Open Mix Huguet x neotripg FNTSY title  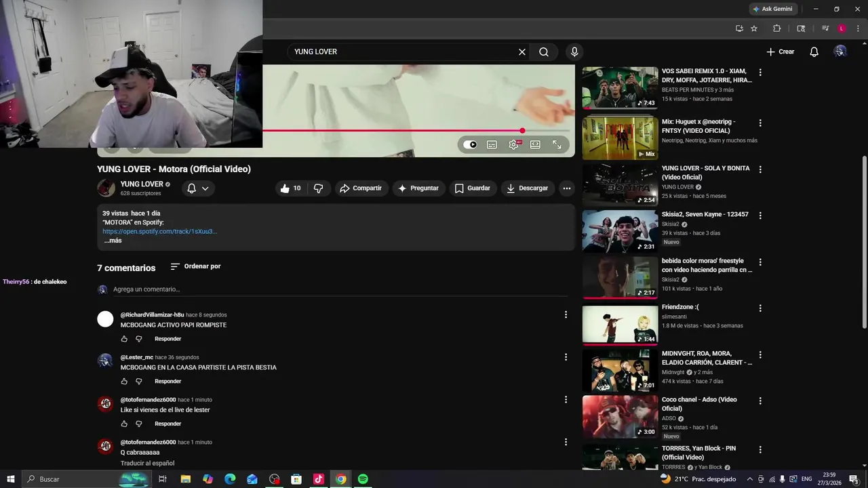click(699, 126)
